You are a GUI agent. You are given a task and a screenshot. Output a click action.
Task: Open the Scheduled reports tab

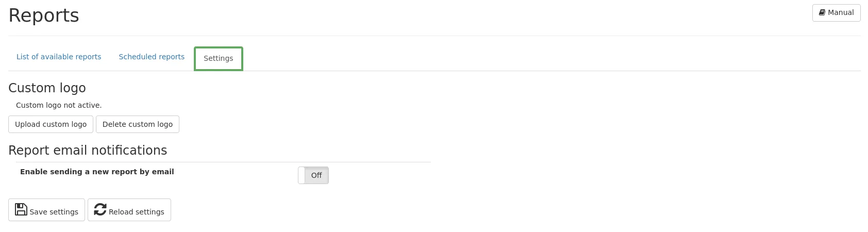[x=152, y=57]
